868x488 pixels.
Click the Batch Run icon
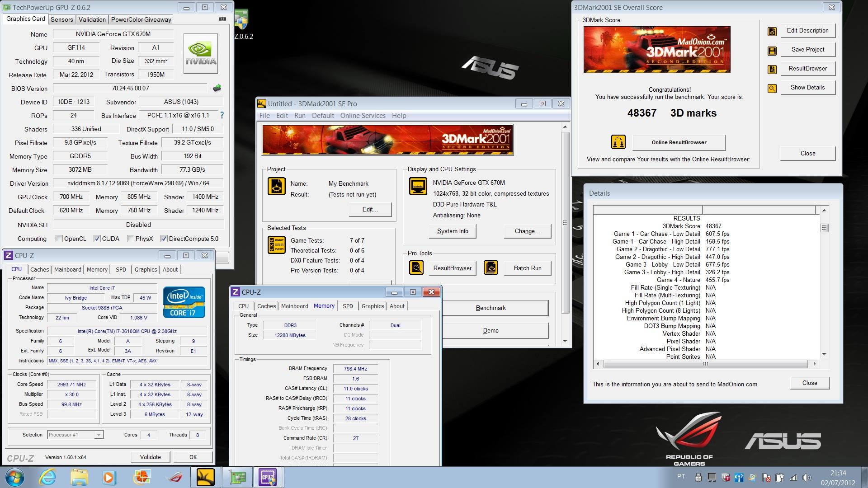(491, 268)
